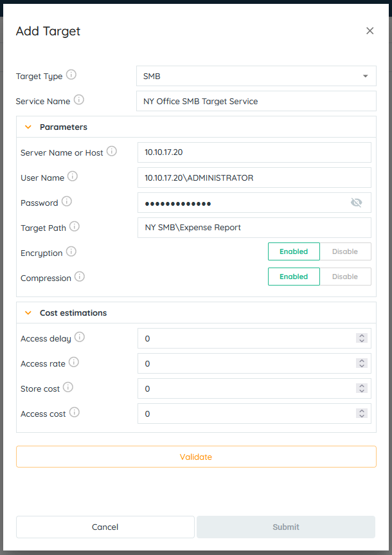Collapse the Cost estimations section
Viewport: 392px width, 555px height.
point(28,313)
